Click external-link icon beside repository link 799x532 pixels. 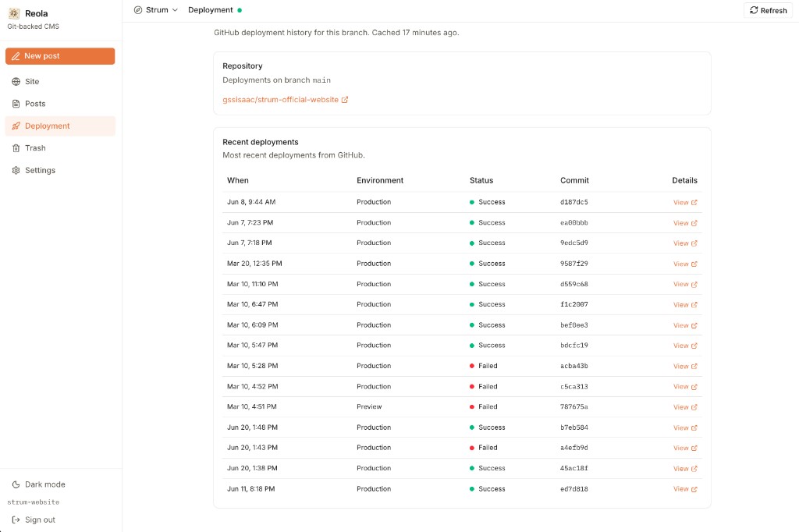click(x=345, y=100)
